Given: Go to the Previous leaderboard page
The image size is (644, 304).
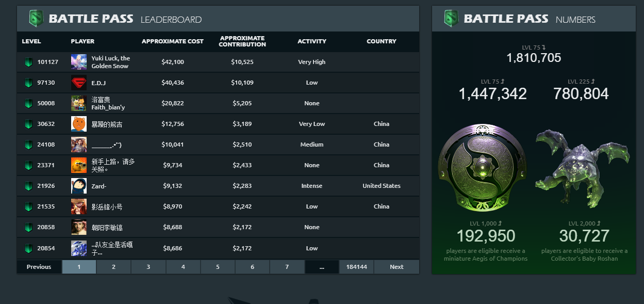Looking at the screenshot, I should pyautogui.click(x=39, y=267).
